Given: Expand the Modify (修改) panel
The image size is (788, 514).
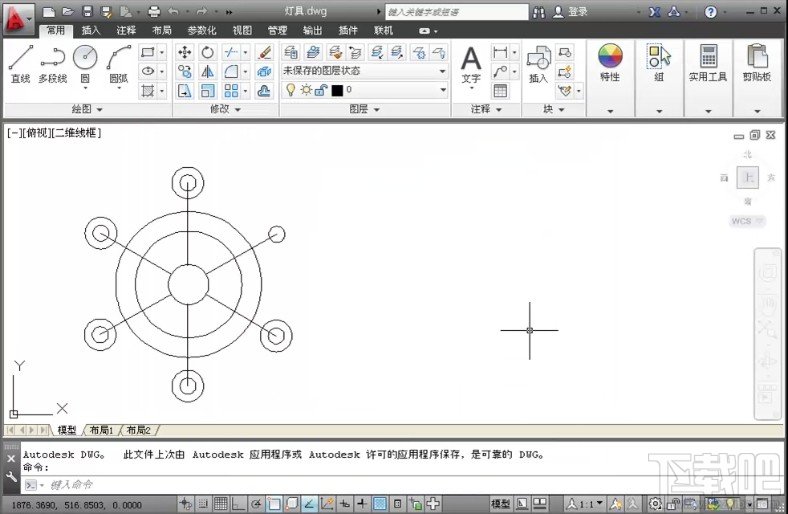Looking at the screenshot, I should (225, 109).
